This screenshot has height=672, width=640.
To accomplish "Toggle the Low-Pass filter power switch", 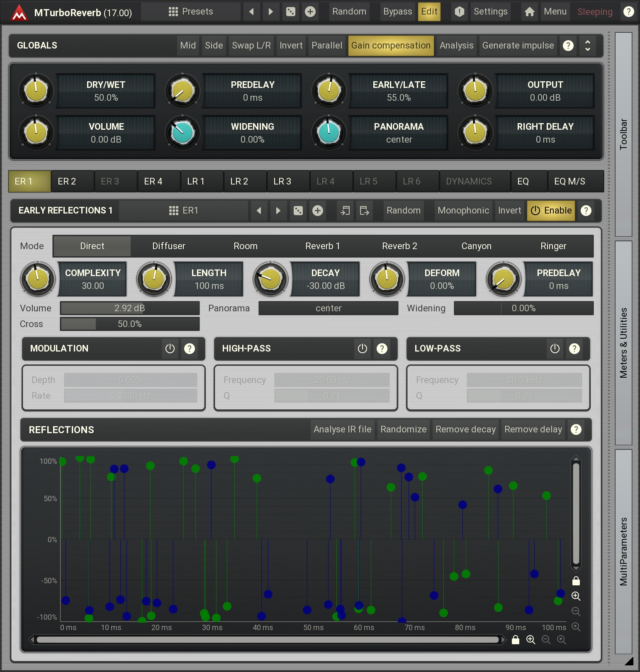I will tap(555, 349).
